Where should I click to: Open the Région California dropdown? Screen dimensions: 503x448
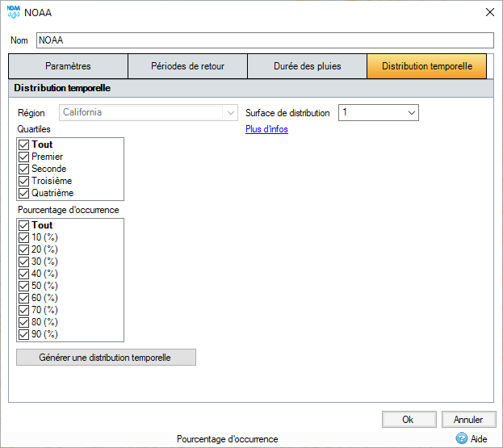coord(149,112)
